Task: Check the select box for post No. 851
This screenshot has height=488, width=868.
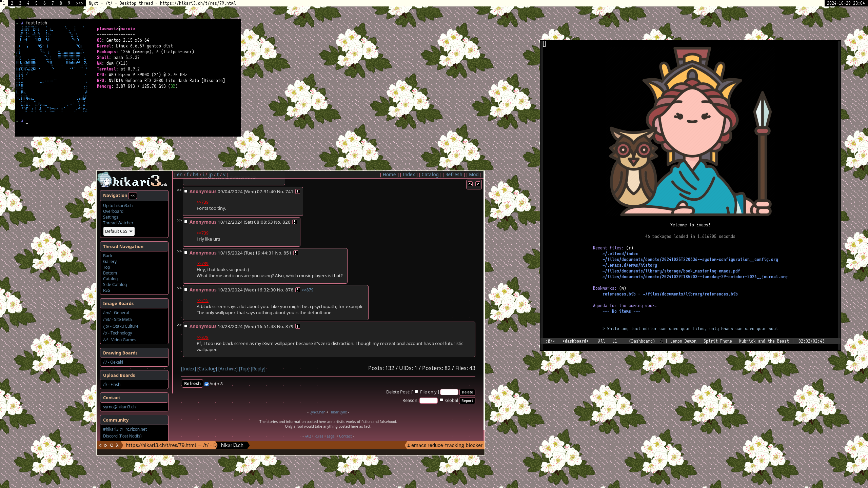Action: pyautogui.click(x=186, y=252)
